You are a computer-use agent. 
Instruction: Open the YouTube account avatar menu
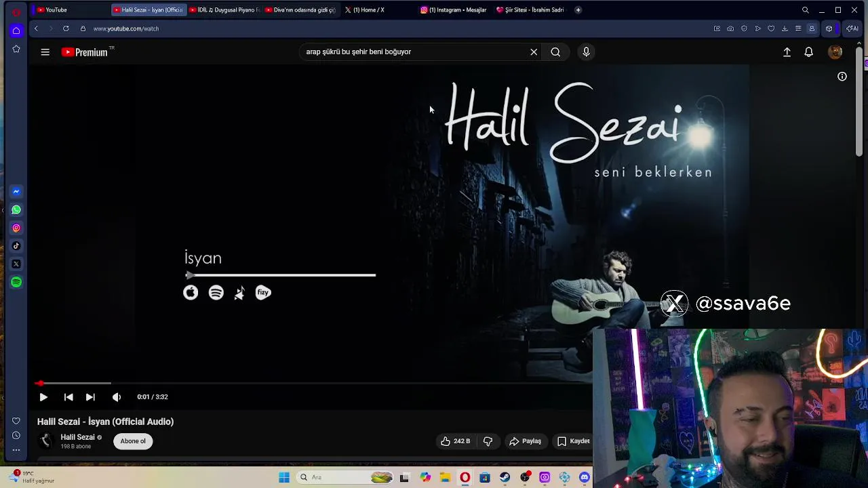pyautogui.click(x=835, y=52)
